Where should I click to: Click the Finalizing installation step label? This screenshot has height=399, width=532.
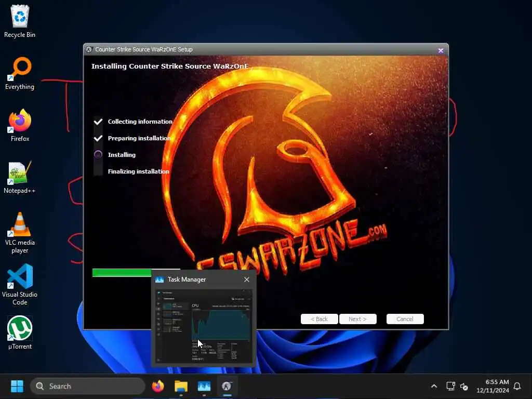138,171
